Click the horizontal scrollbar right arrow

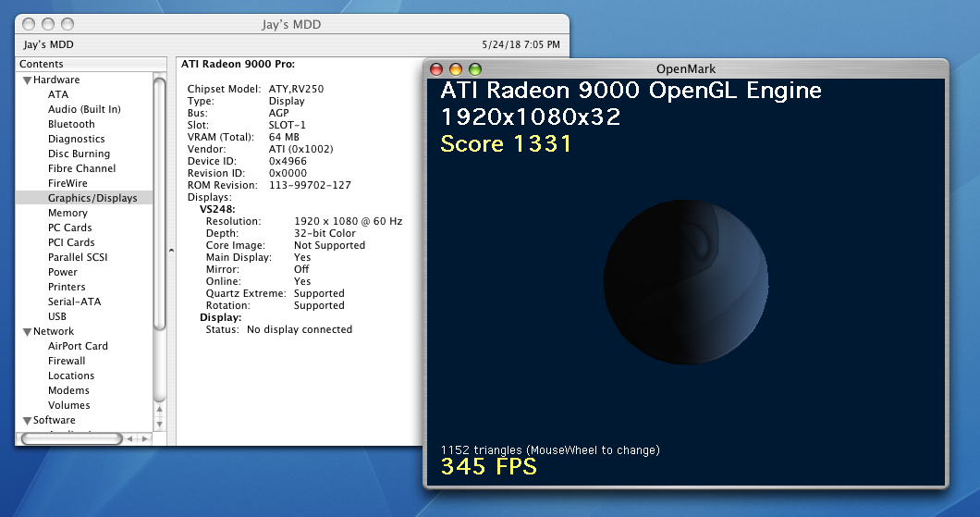pos(145,438)
